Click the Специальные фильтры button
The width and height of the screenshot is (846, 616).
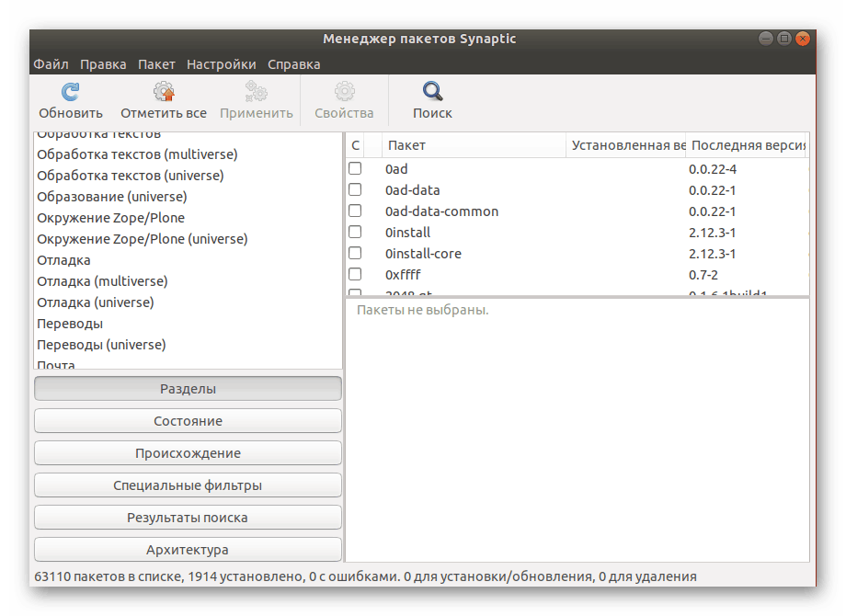coord(188,485)
